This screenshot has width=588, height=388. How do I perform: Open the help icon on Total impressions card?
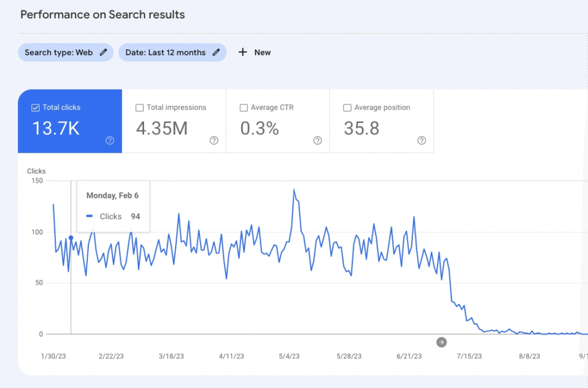(x=214, y=141)
